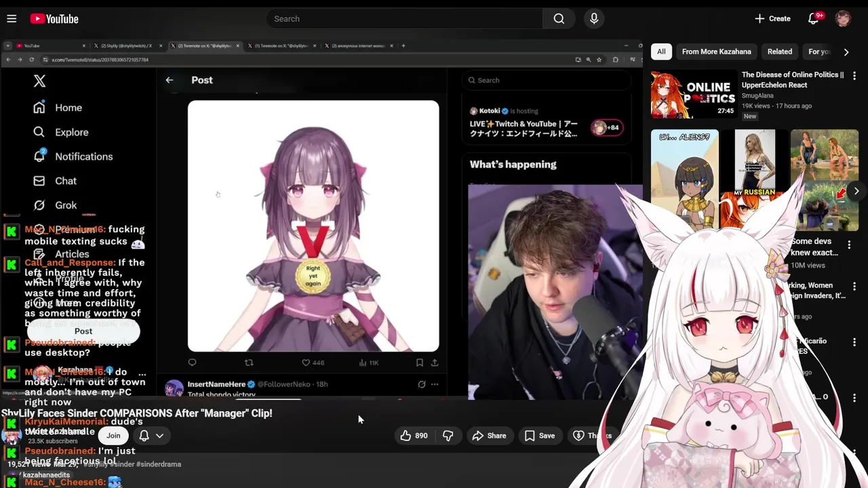The width and height of the screenshot is (868, 488).
Task: Go back in the embedded browser toolbar
Action: tap(8, 60)
